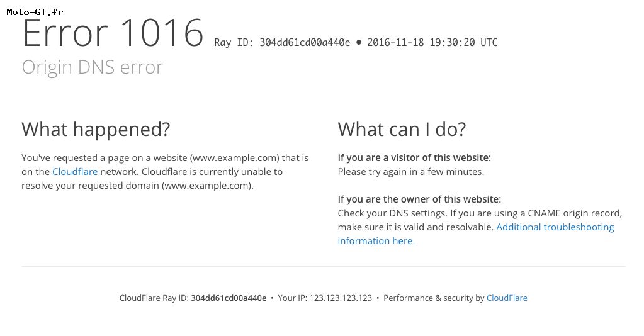
Task: Click 'If you are the owner' heading
Action: click(x=419, y=199)
